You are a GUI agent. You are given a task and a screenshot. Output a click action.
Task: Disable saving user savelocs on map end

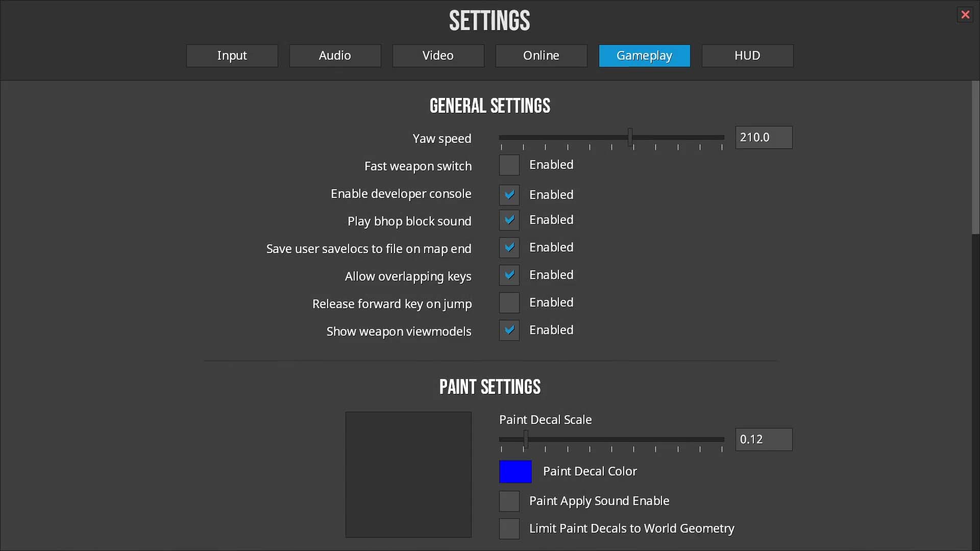coord(509,247)
